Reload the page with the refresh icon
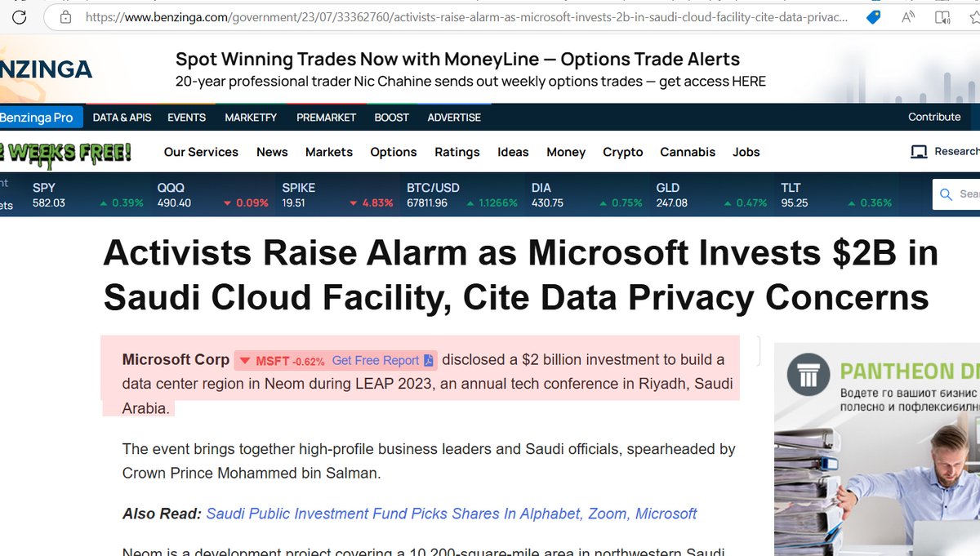Viewport: 980px width, 556px height. [x=19, y=17]
